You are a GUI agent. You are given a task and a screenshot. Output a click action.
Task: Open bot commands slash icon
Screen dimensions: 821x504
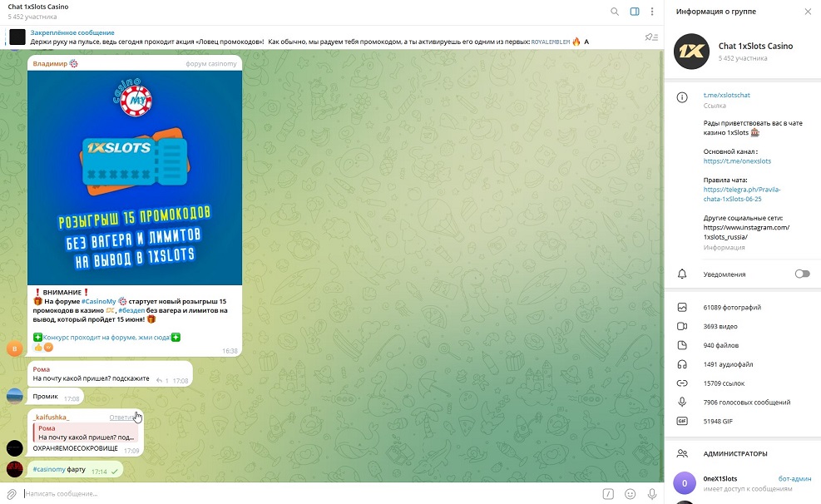(x=608, y=493)
